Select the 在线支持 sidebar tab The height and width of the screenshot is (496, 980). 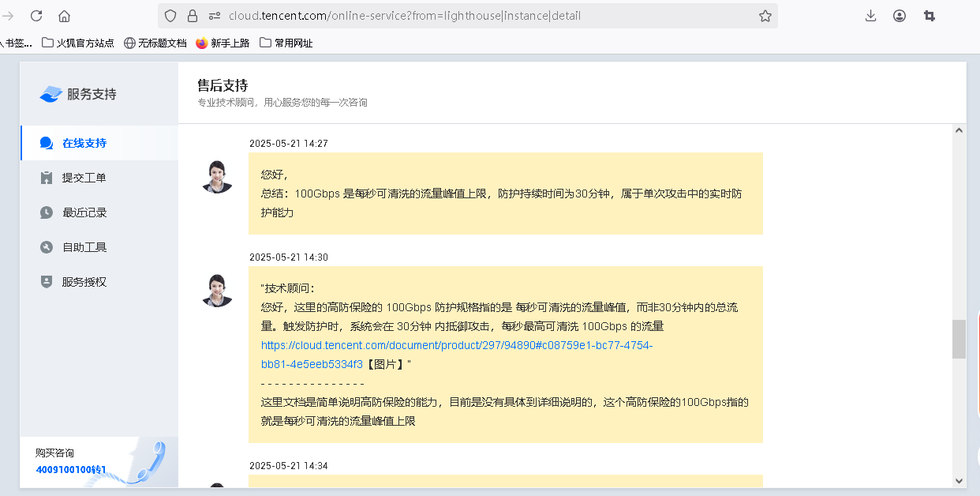(x=99, y=143)
